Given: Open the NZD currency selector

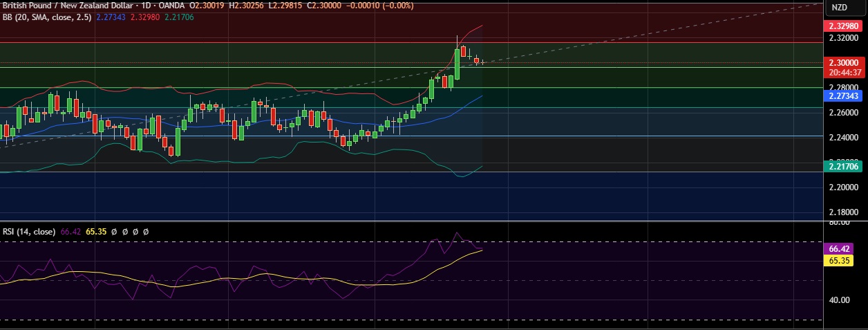Looking at the screenshot, I should click(839, 8).
